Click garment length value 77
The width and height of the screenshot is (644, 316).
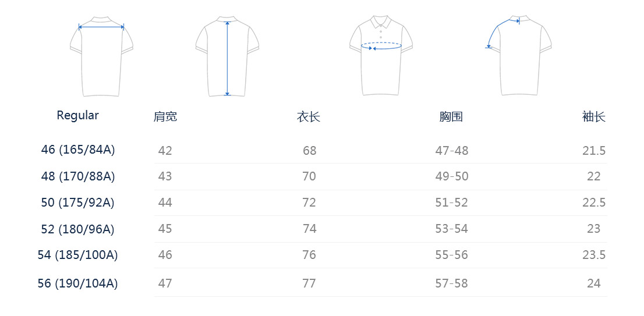click(x=309, y=283)
